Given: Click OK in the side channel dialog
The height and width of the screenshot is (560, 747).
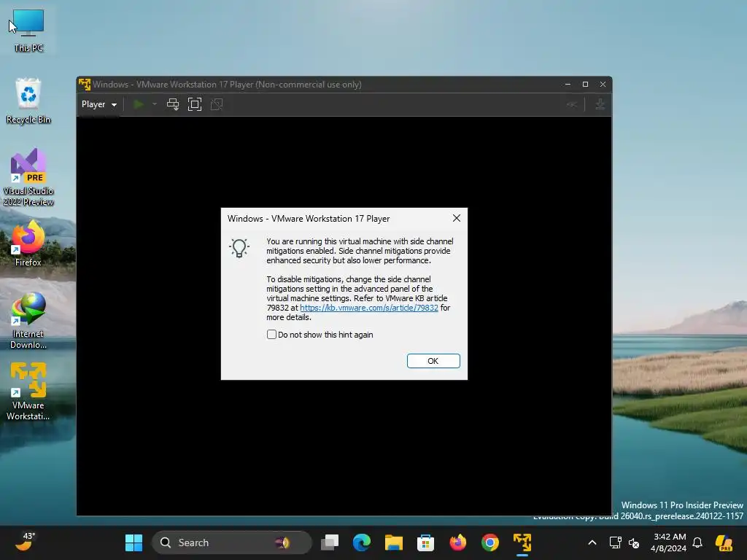Looking at the screenshot, I should 433,361.
